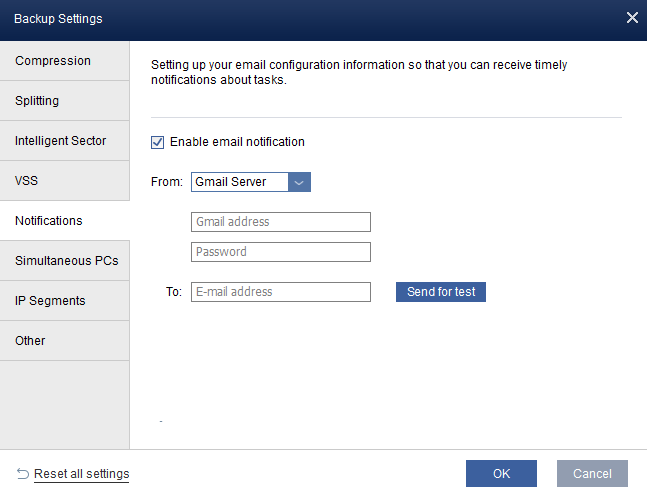Click the Reset all settings link
The image size is (647, 495).
coord(81,473)
